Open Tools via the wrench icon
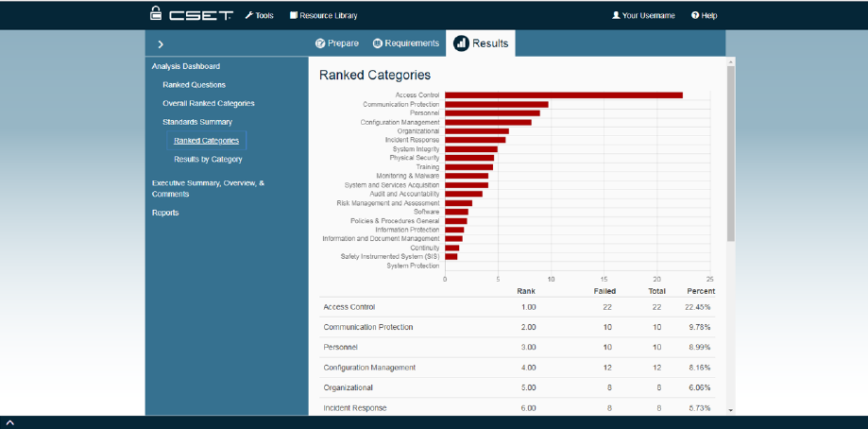 coord(249,15)
